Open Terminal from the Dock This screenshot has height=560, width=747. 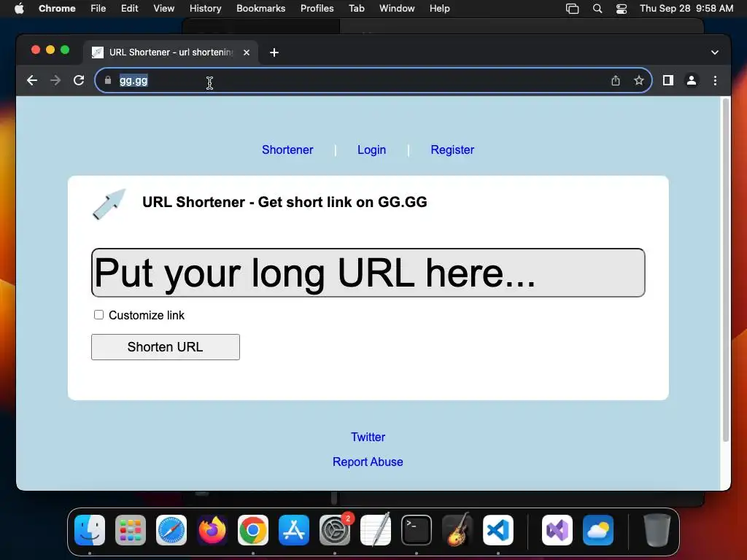[x=417, y=530]
